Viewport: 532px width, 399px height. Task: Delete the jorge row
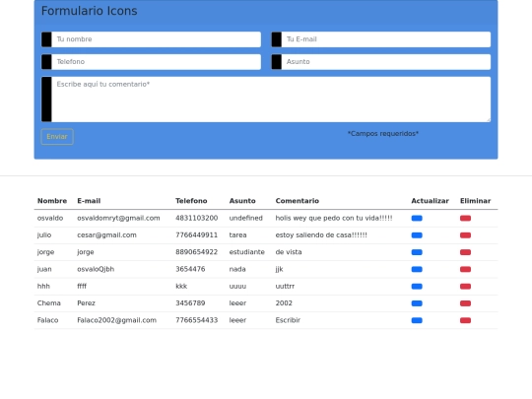pyautogui.click(x=465, y=252)
